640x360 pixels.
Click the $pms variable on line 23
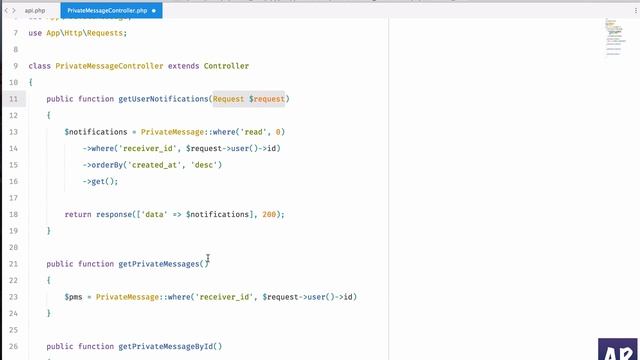[x=73, y=297]
